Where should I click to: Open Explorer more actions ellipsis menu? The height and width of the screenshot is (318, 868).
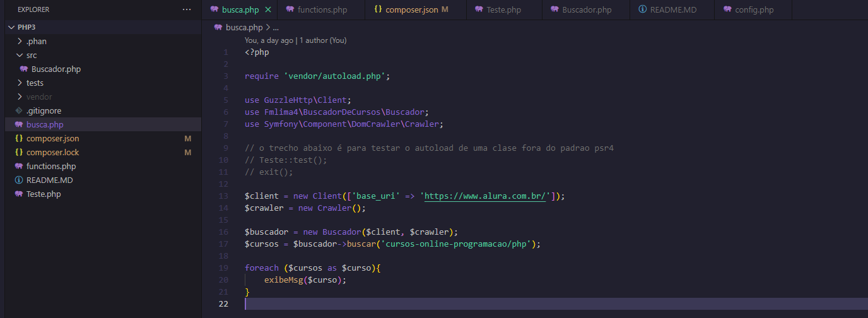pyautogui.click(x=186, y=9)
